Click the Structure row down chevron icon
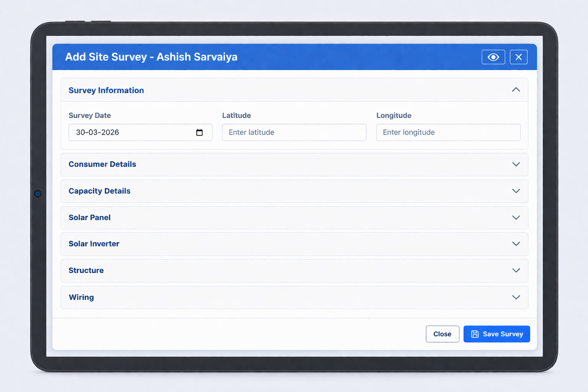 516,270
